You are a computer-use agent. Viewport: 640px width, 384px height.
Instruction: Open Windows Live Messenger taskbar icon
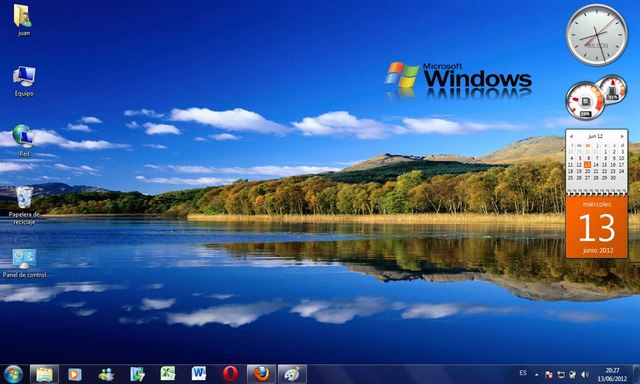[x=107, y=374]
